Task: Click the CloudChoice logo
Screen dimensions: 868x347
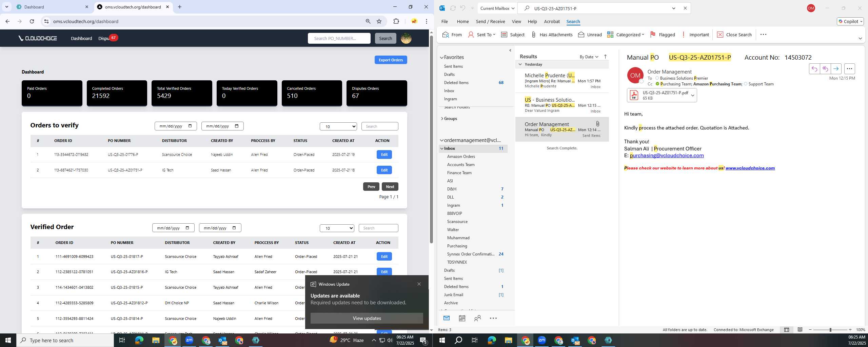Action: coord(38,38)
